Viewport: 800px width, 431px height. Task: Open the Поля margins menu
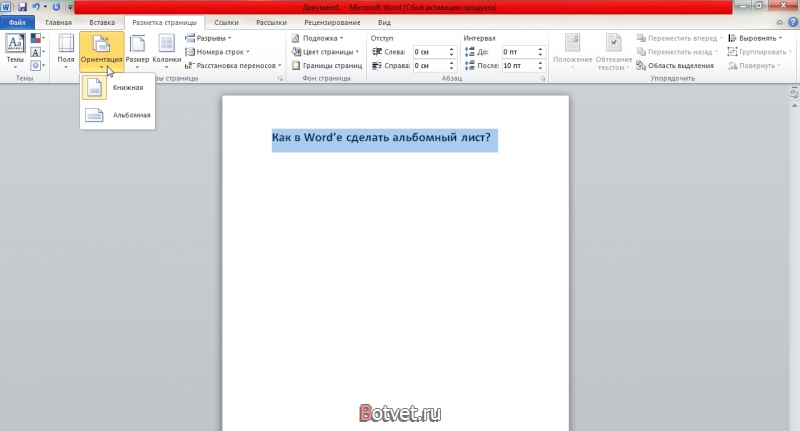point(66,51)
